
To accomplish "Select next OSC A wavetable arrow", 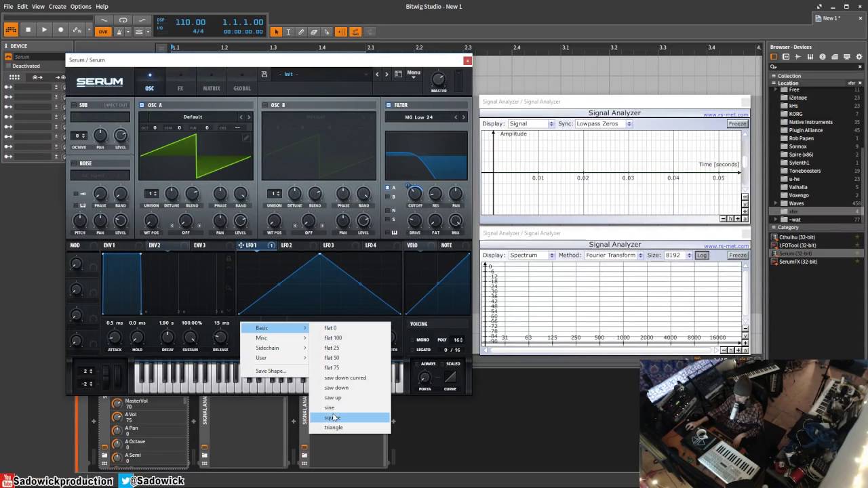I will point(248,117).
